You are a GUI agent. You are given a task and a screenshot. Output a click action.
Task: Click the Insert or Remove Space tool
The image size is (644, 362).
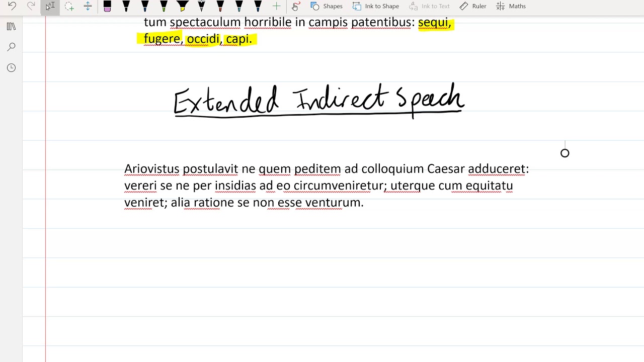88,6
